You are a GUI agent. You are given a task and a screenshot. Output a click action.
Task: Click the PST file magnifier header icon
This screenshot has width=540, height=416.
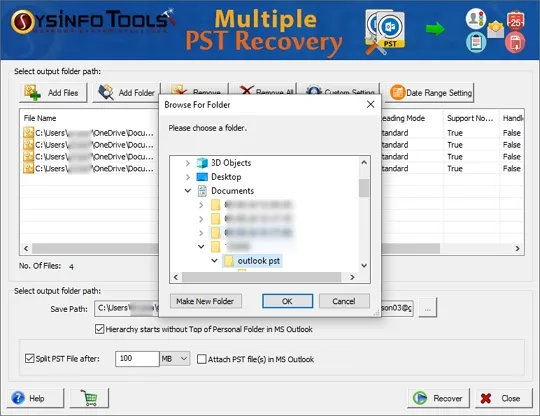coord(385,32)
